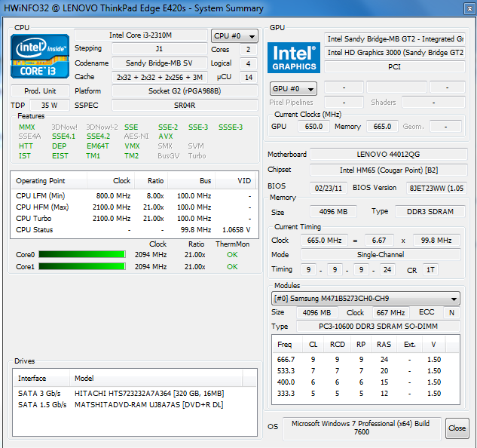
Task: Click the CR 1T field
Action: click(430, 269)
